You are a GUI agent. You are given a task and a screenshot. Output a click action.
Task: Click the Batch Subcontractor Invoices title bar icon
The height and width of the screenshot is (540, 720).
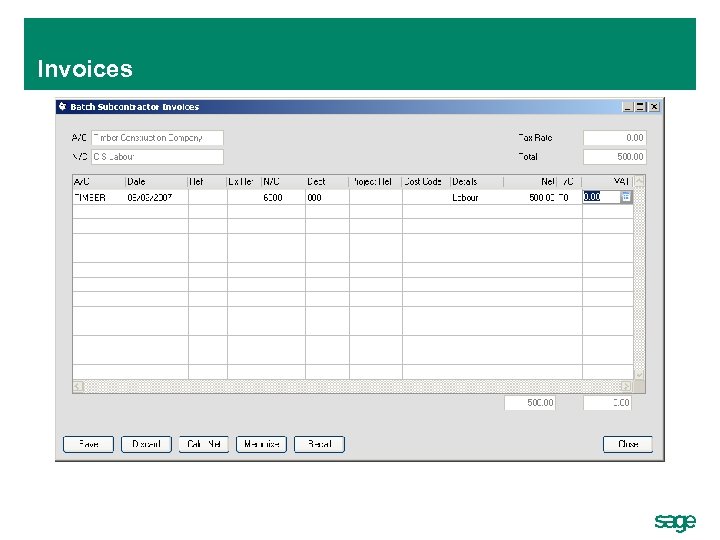[63, 107]
